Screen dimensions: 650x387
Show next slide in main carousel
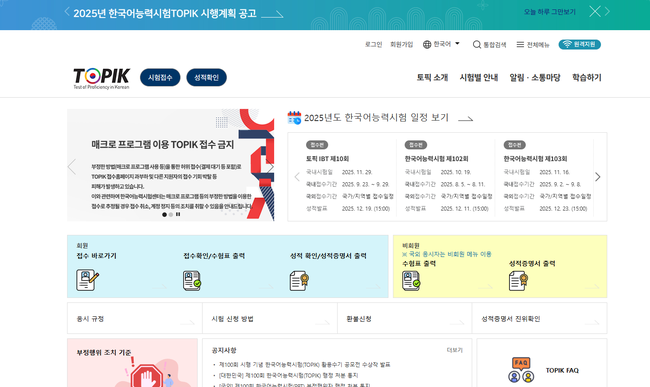pos(269,167)
